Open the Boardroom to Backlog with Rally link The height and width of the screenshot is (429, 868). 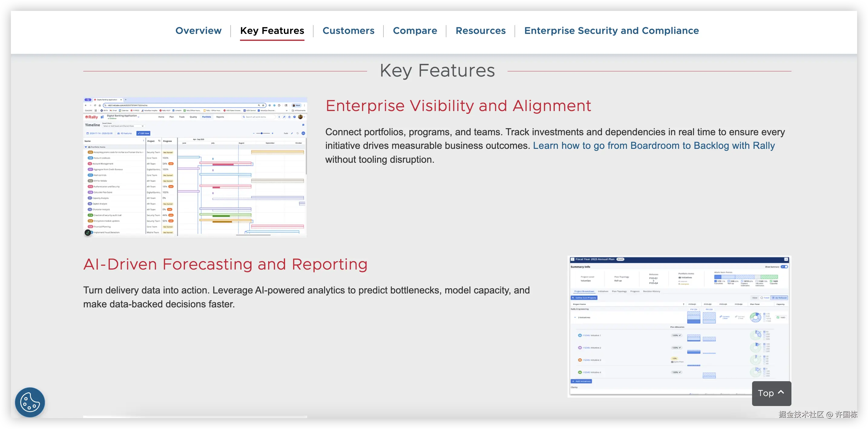coord(654,146)
